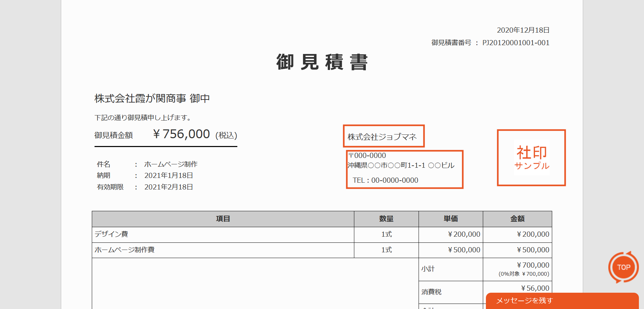
Task: Click the subtotal value ￥700,000
Action: [533, 265]
